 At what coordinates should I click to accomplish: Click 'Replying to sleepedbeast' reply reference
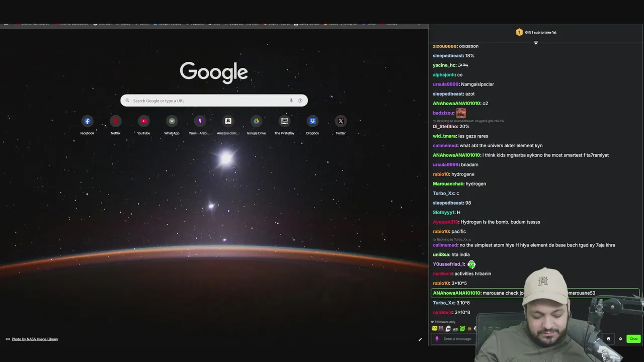pos(468,121)
